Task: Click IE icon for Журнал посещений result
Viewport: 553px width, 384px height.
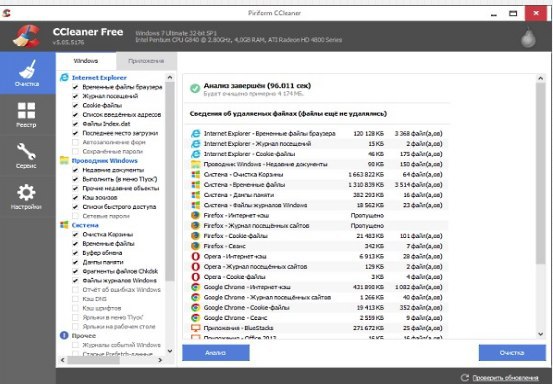Action: 195,144
